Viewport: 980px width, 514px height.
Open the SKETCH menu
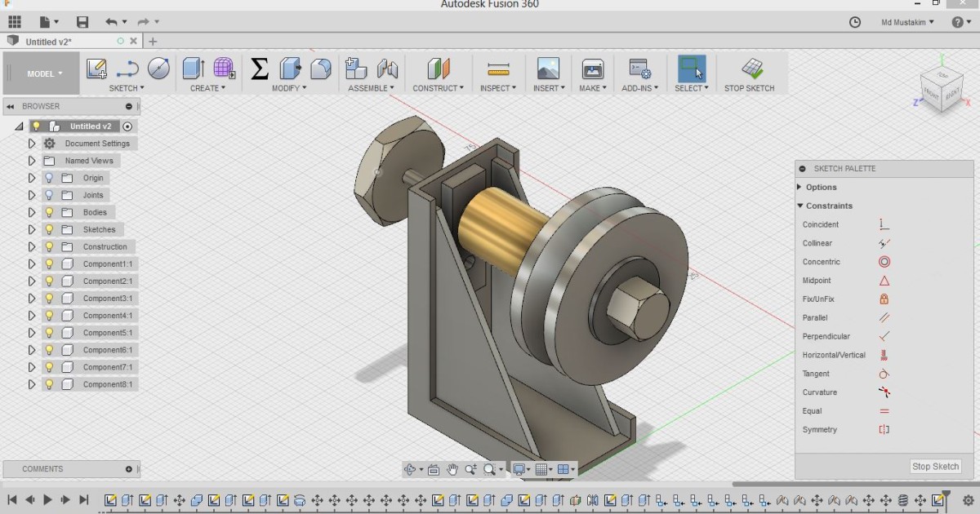coord(127,88)
